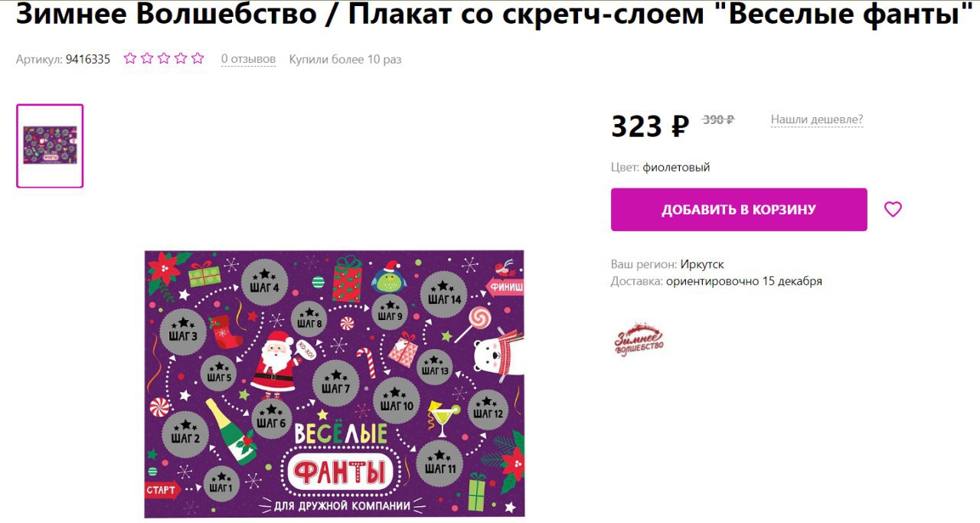Viewport: 980px width, 523px height.
Task: Open the Зимнее Волшебство brand logo
Action: (639, 339)
